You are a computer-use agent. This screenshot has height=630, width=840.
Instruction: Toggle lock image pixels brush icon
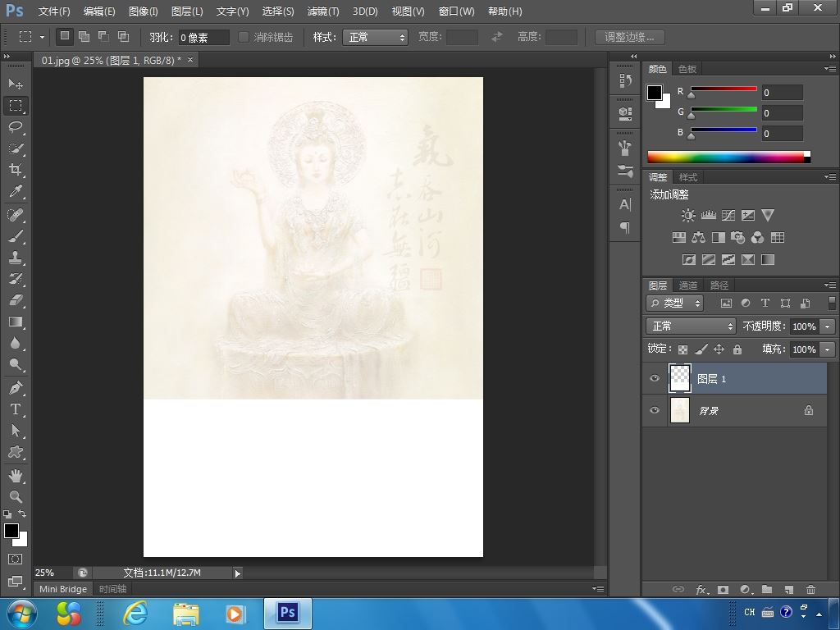(701, 349)
